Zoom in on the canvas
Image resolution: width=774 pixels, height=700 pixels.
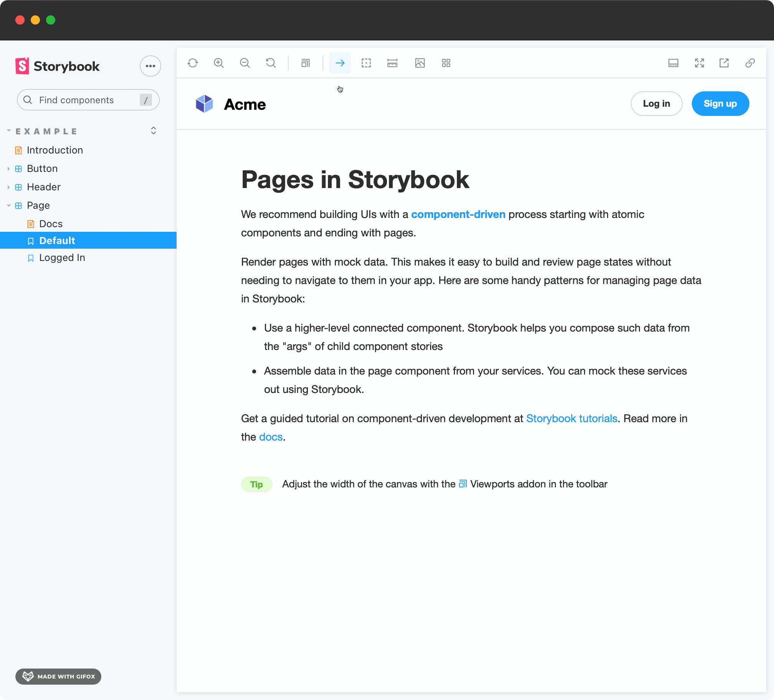click(219, 63)
